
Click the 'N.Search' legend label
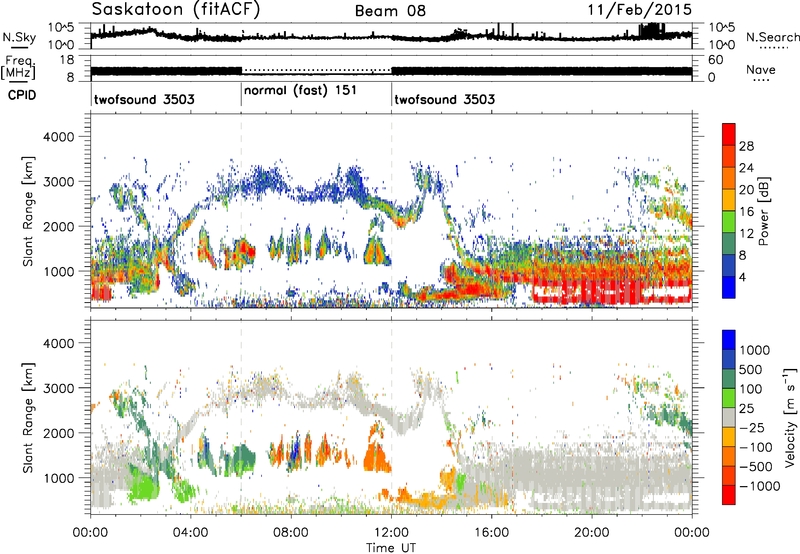(x=772, y=37)
